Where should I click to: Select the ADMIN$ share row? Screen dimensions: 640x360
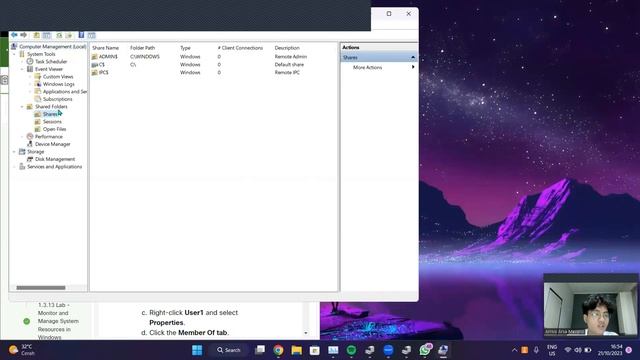point(214,57)
